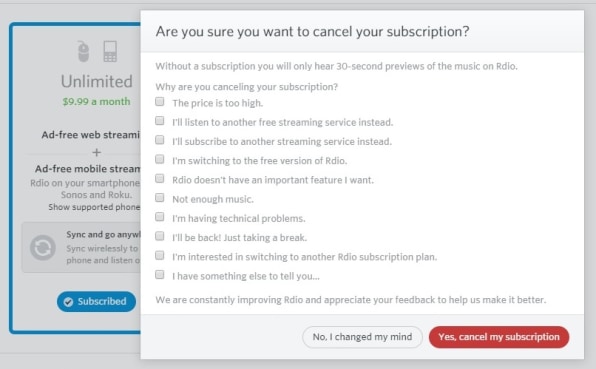Tick 'I'll listen to another free streaming service'
Image resolution: width=596 pixels, height=369 pixels.
tap(160, 120)
